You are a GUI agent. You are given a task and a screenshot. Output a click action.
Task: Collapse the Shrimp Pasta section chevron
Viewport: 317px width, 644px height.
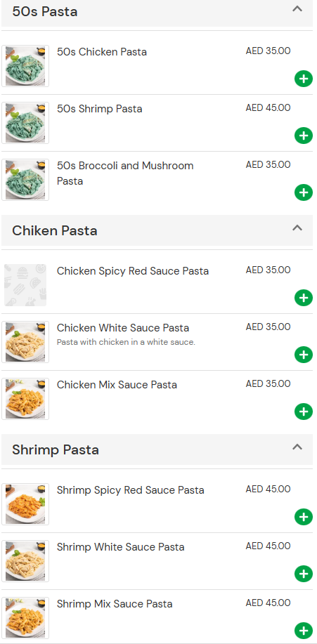297,447
